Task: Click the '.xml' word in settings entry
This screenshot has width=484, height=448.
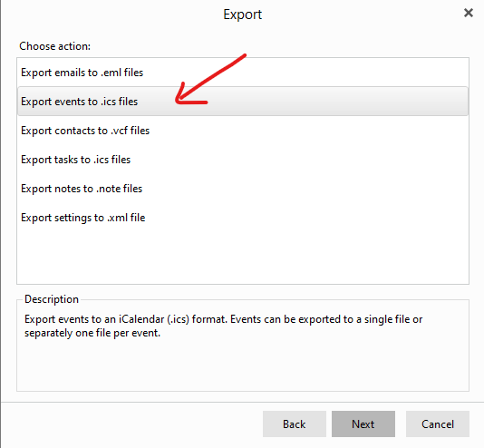Action: pos(117,218)
